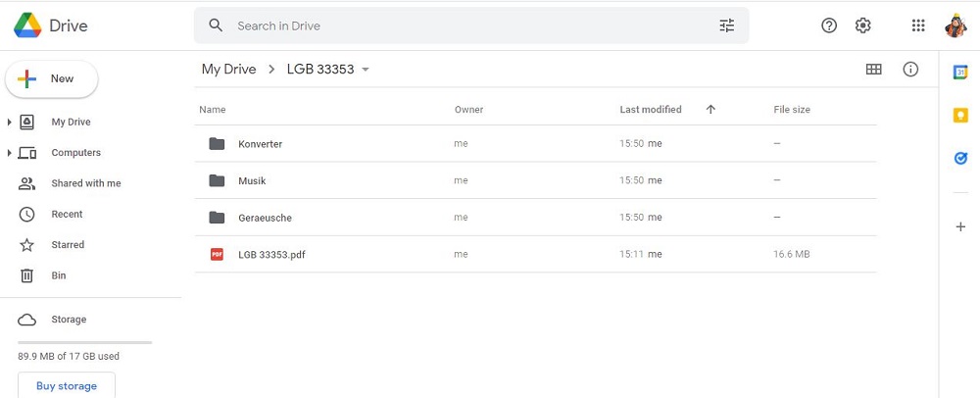Reverse sort direction arrow

click(710, 110)
